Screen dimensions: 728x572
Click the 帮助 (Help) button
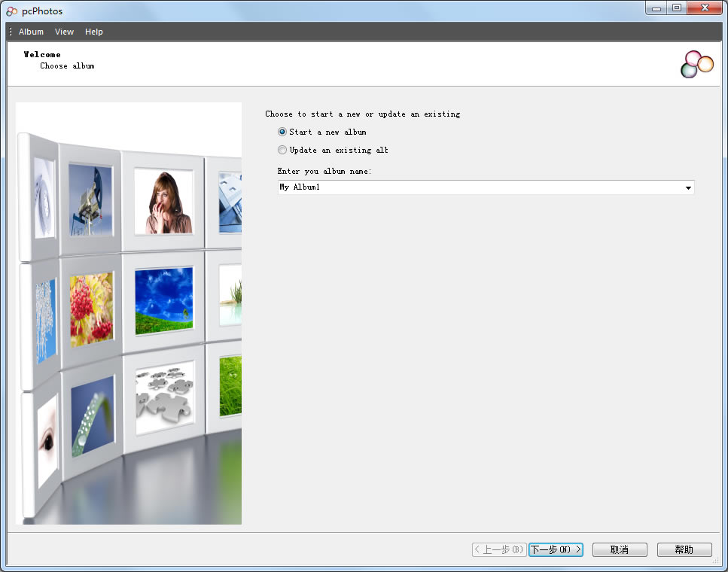point(684,549)
